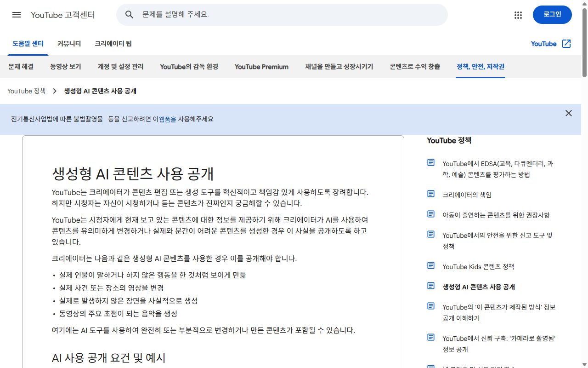This screenshot has width=588, height=368.
Task: Click article icon beside 아동이 출연하는 콘텐츠를 위한 권장사항
Action: click(431, 214)
